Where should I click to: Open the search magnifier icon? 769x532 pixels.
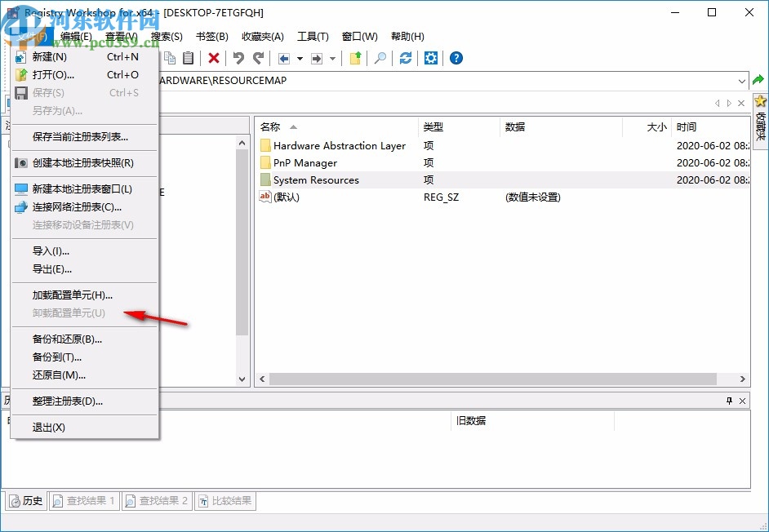(x=381, y=58)
